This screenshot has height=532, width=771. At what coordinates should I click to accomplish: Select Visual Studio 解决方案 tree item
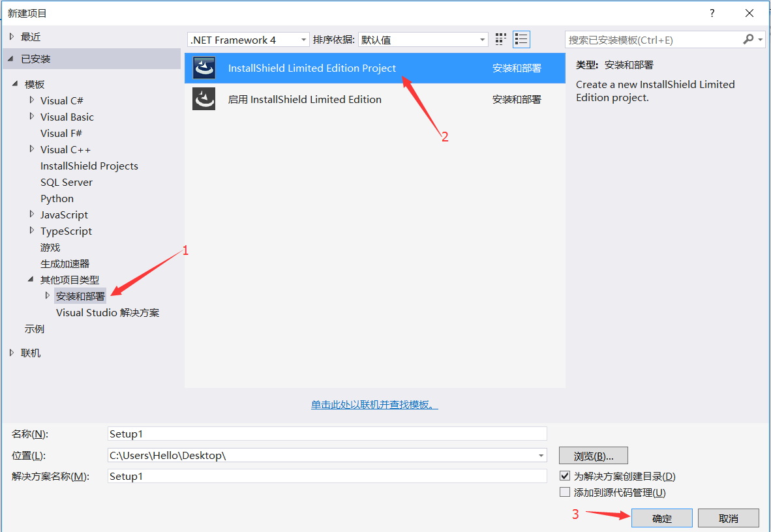108,313
